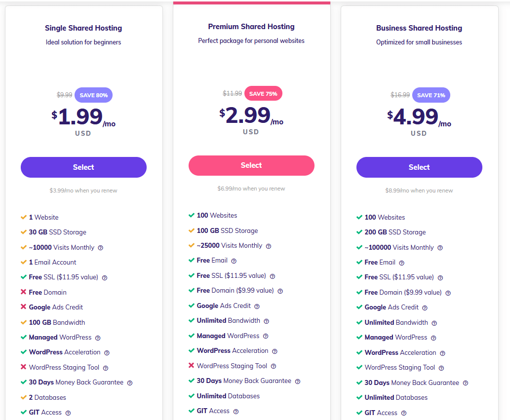510x420 pixels.
Task: Click the Google Ads Credit tooltip on Business plan
Action: 424,307
